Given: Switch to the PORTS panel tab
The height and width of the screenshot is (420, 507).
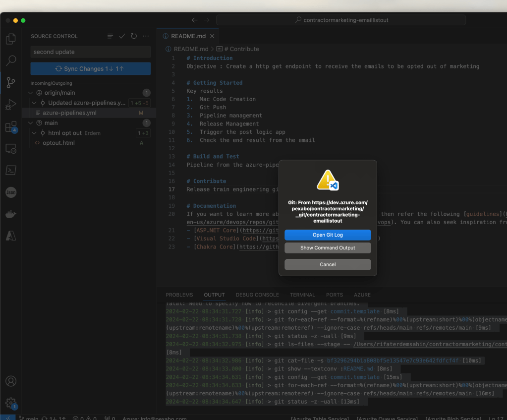Looking at the screenshot, I should click(x=335, y=295).
